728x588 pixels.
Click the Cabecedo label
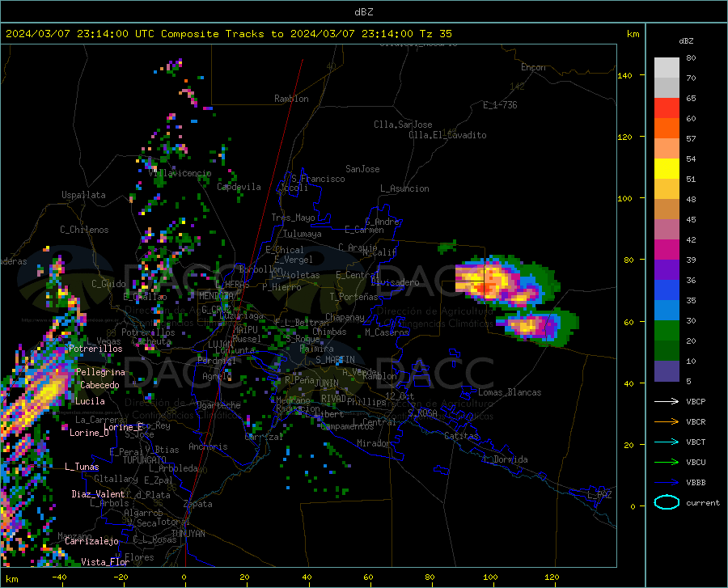point(99,385)
